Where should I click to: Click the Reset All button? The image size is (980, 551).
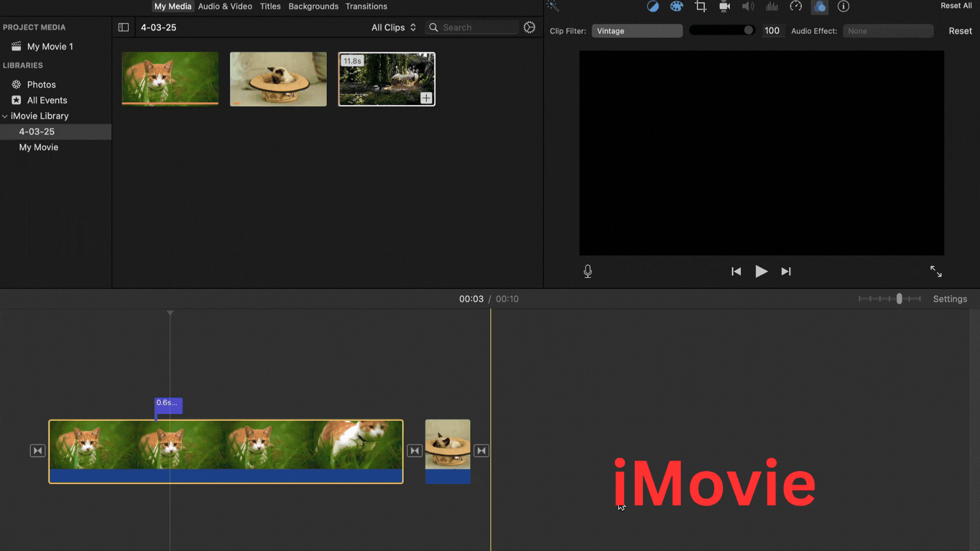tap(956, 6)
